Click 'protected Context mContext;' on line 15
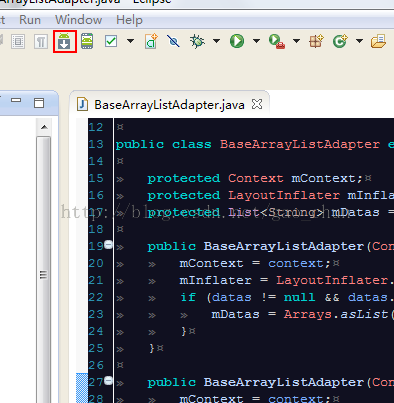The width and height of the screenshot is (394, 403). point(255,178)
